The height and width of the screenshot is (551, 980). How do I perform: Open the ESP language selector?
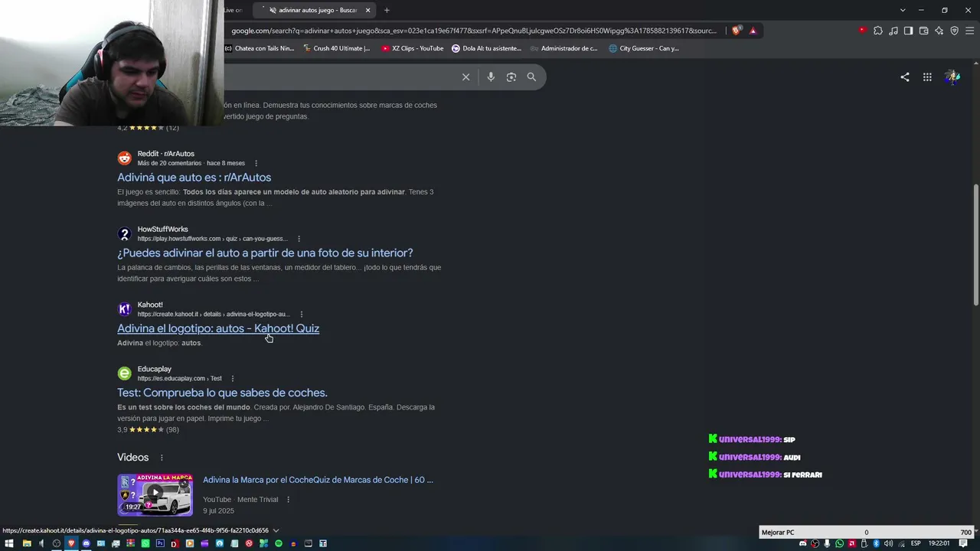coord(916,543)
